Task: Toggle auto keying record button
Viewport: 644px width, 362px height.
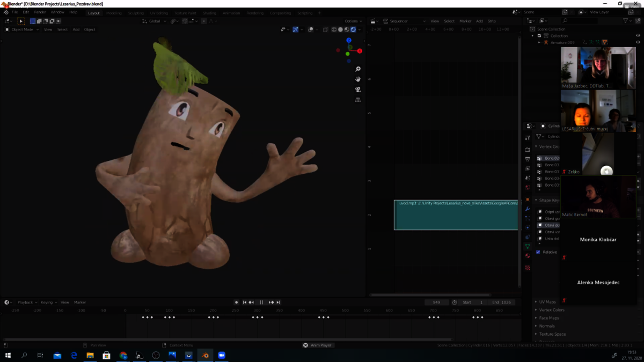Action: (236, 302)
